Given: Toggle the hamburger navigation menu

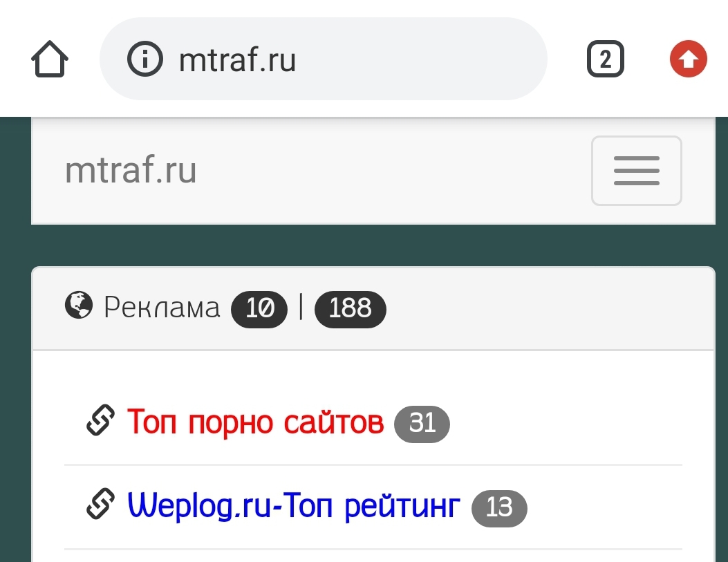Looking at the screenshot, I should tap(636, 171).
